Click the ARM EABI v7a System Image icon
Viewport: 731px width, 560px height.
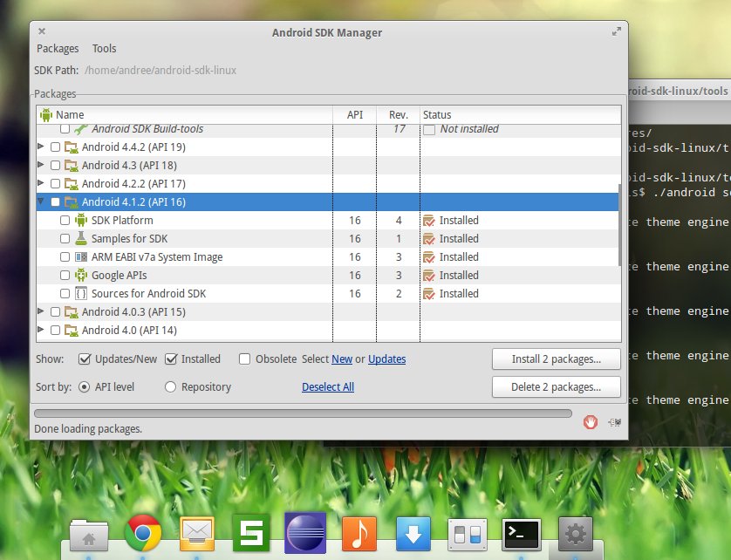pos(81,257)
